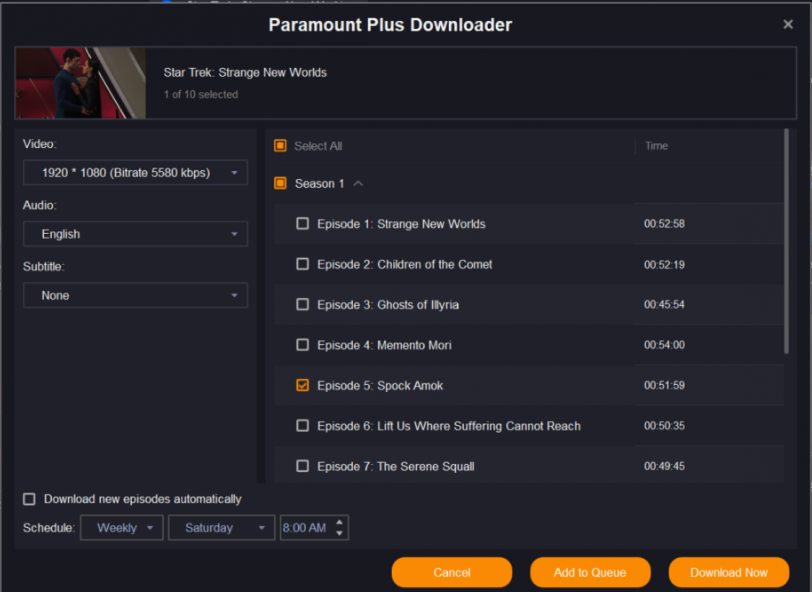Increase the schedule time with up arrow

coord(339,523)
